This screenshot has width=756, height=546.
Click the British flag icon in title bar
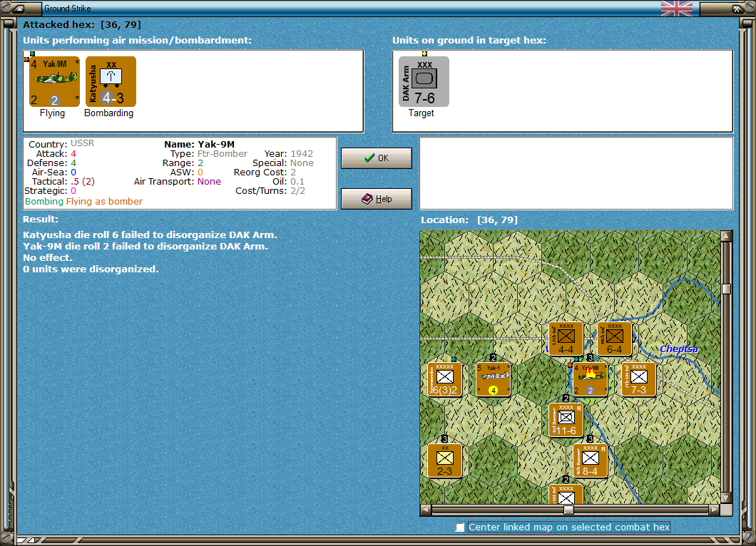(676, 8)
